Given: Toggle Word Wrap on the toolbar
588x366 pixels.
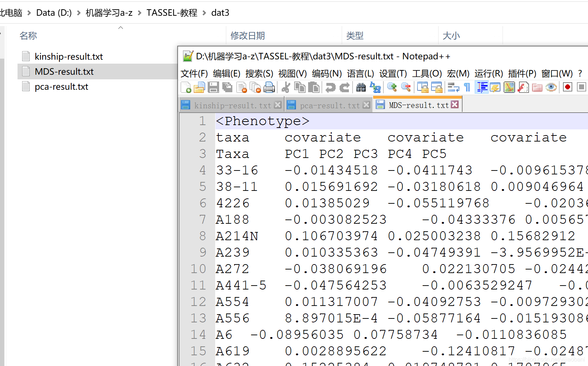Looking at the screenshot, I should (x=453, y=87).
